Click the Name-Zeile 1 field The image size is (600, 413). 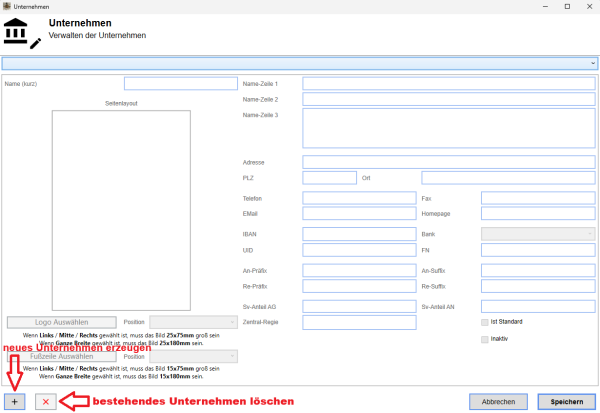point(449,83)
